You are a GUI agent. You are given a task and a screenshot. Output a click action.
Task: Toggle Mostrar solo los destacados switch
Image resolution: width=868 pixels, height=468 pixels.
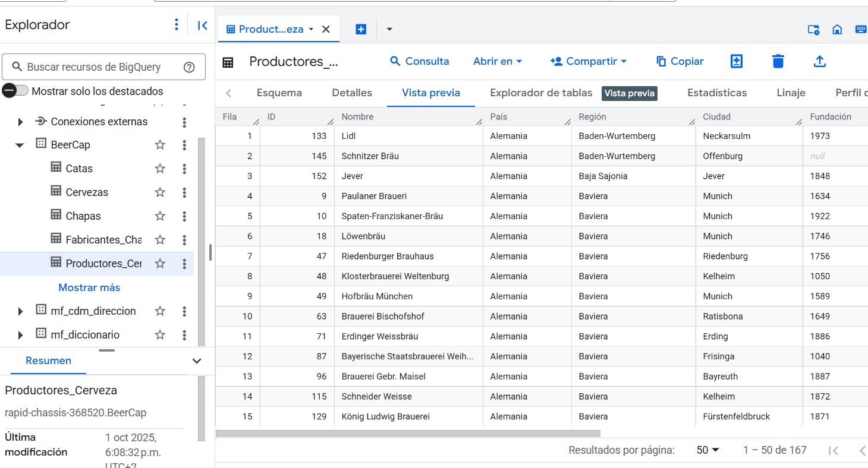[15, 91]
